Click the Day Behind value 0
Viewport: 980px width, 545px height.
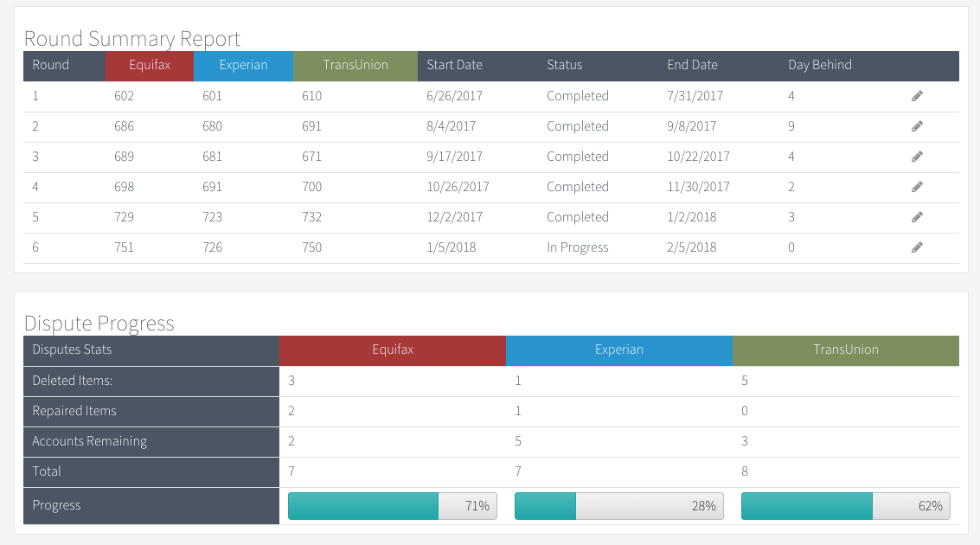click(791, 247)
